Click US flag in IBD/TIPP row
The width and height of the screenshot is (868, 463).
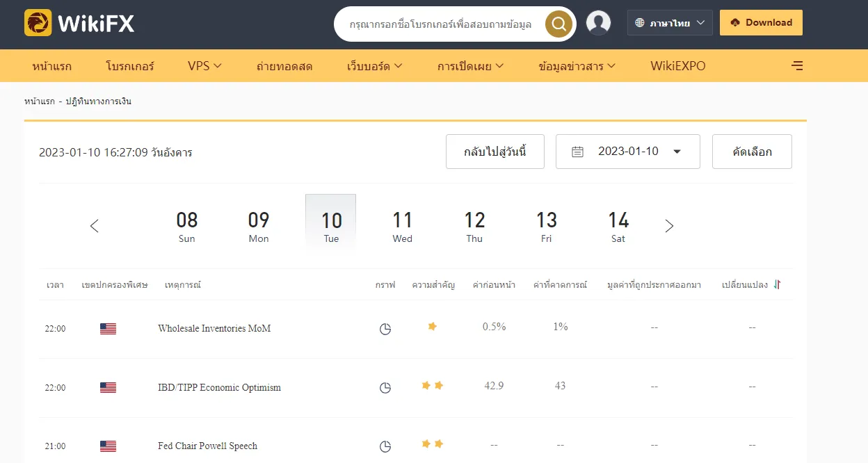coord(108,388)
